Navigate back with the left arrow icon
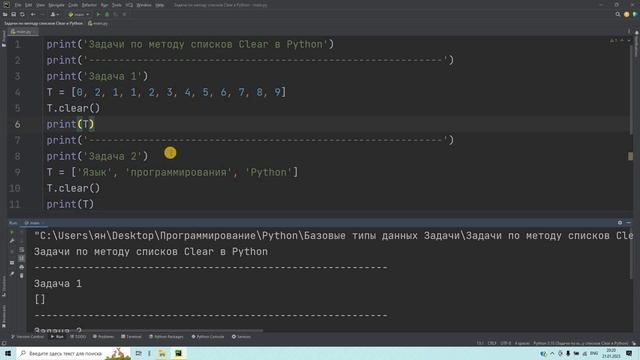This screenshot has width=640, height=360. 33,14
